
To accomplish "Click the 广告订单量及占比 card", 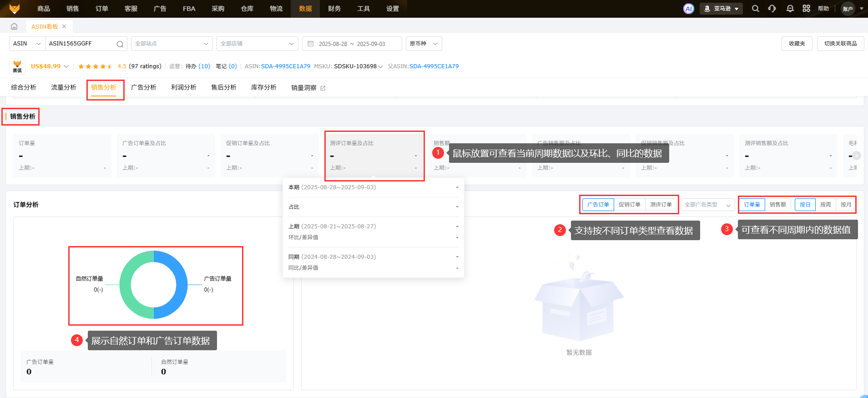I will (x=166, y=156).
